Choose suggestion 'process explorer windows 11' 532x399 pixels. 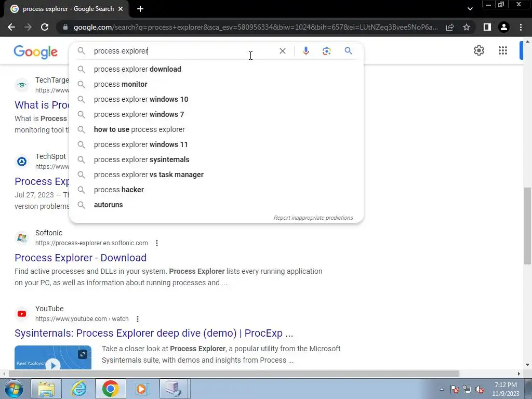point(216,144)
